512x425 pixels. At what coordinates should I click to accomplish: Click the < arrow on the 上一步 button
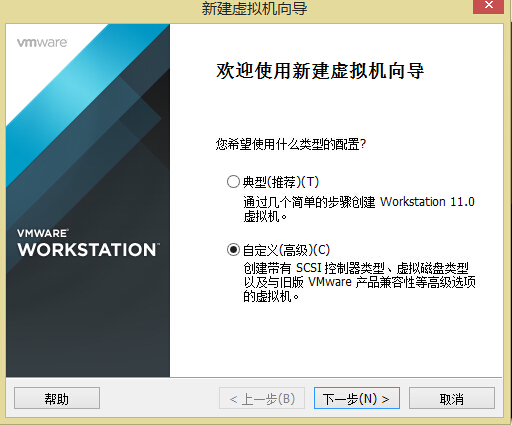[234, 399]
